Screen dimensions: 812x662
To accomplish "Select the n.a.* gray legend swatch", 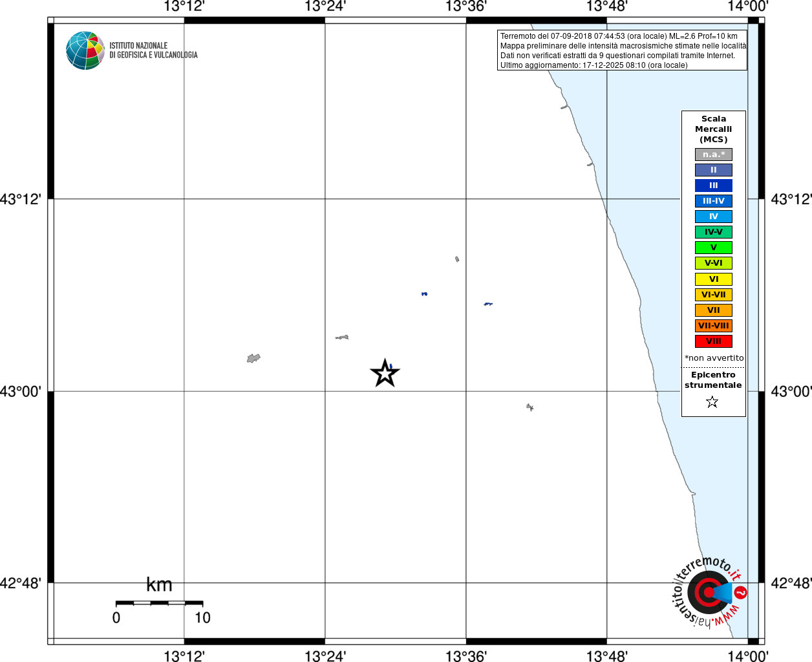I will [x=714, y=155].
